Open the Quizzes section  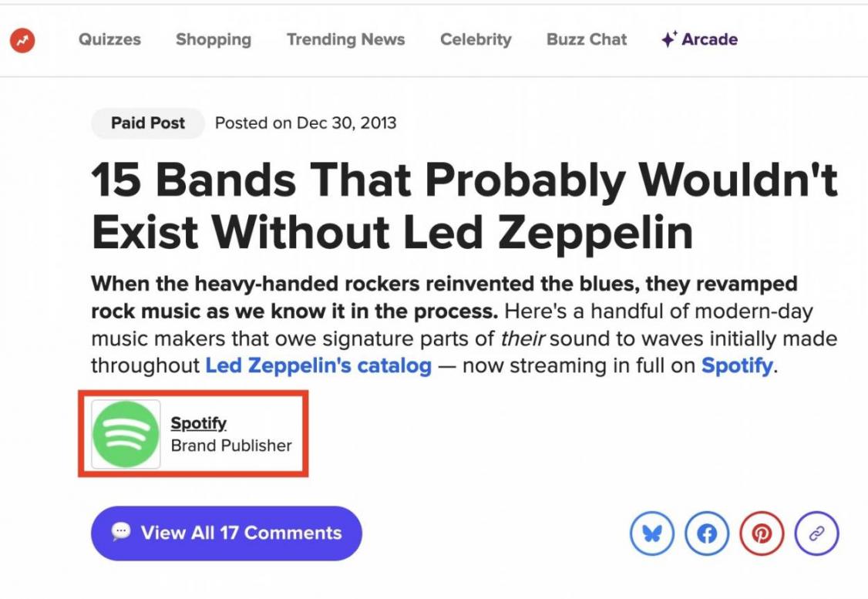[109, 39]
